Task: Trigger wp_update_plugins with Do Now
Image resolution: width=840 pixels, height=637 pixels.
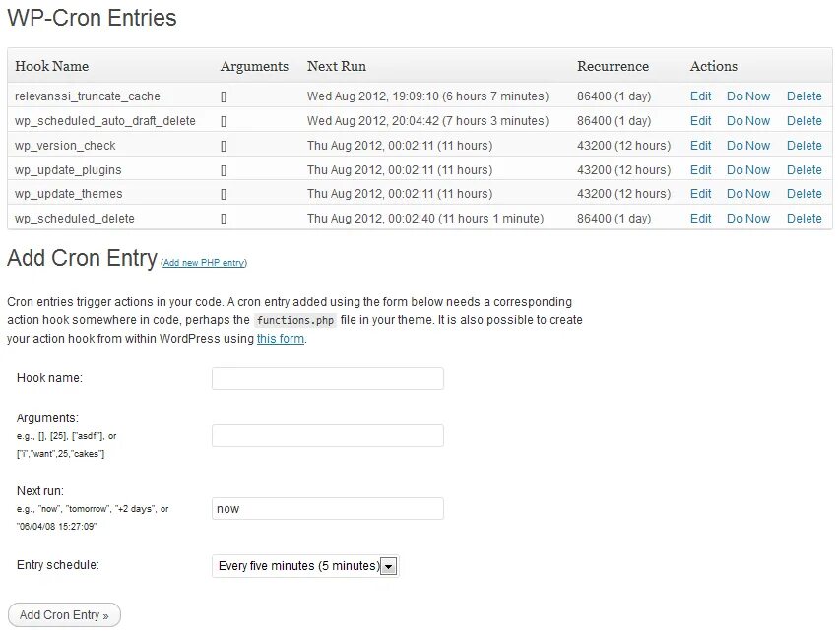Action: (748, 170)
